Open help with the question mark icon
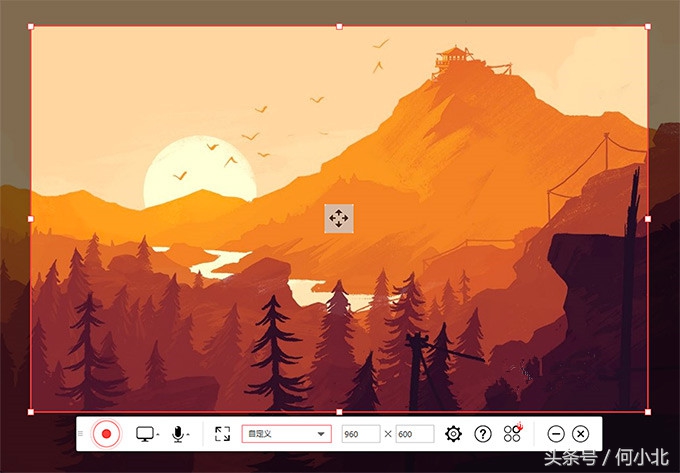 pos(483,434)
